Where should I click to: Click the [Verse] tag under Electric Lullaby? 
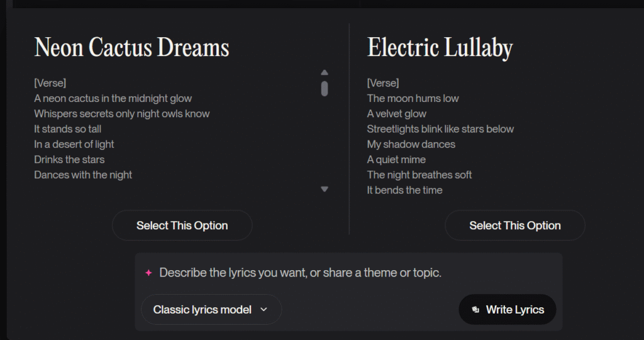point(383,83)
